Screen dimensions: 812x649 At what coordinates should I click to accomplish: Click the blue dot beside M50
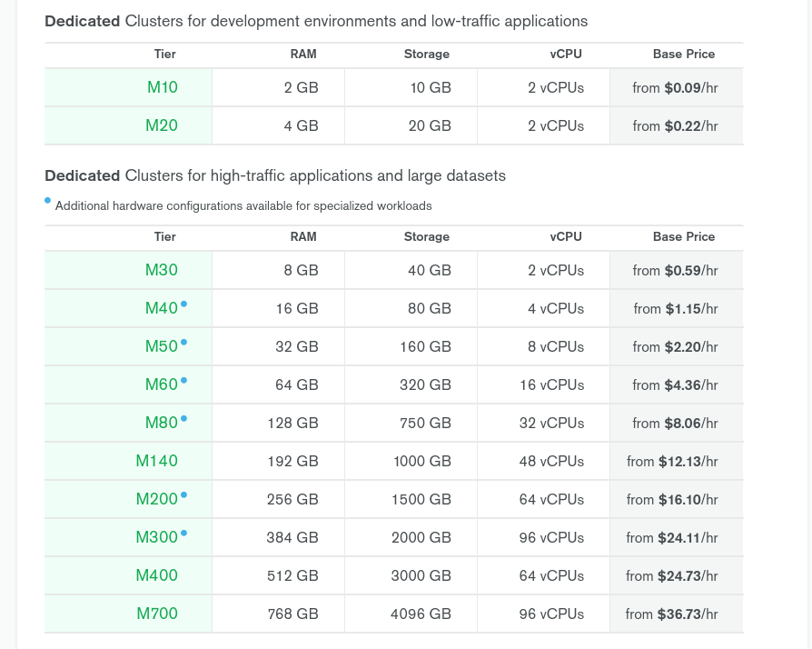pyautogui.click(x=183, y=343)
